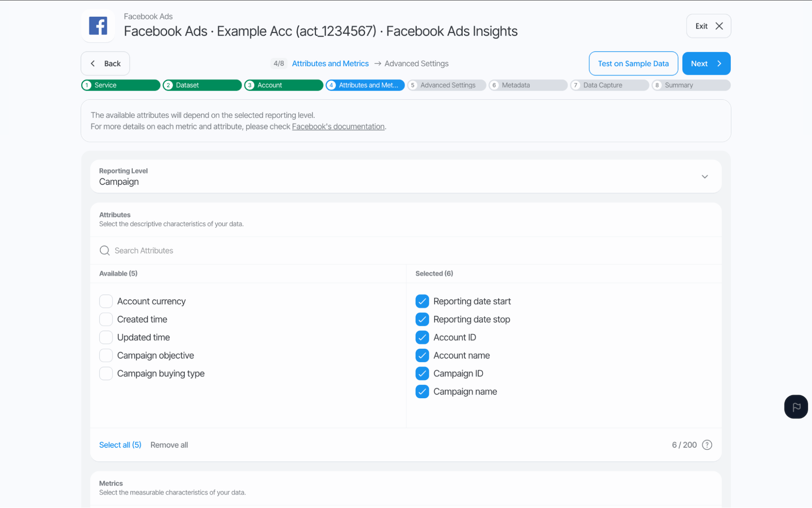812x508 pixels.
Task: Open step 8 Summary
Action: pos(691,85)
